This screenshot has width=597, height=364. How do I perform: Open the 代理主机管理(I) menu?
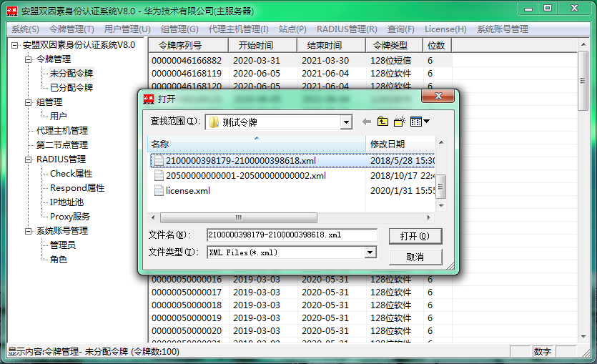(238, 29)
